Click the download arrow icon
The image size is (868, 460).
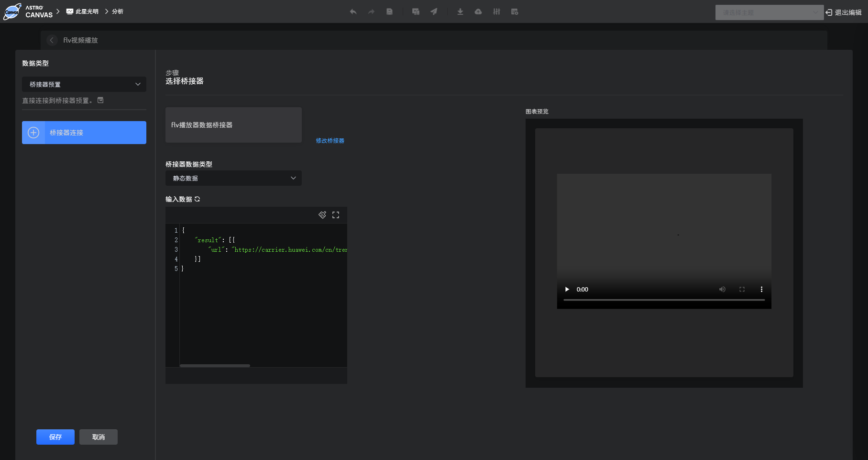click(460, 12)
